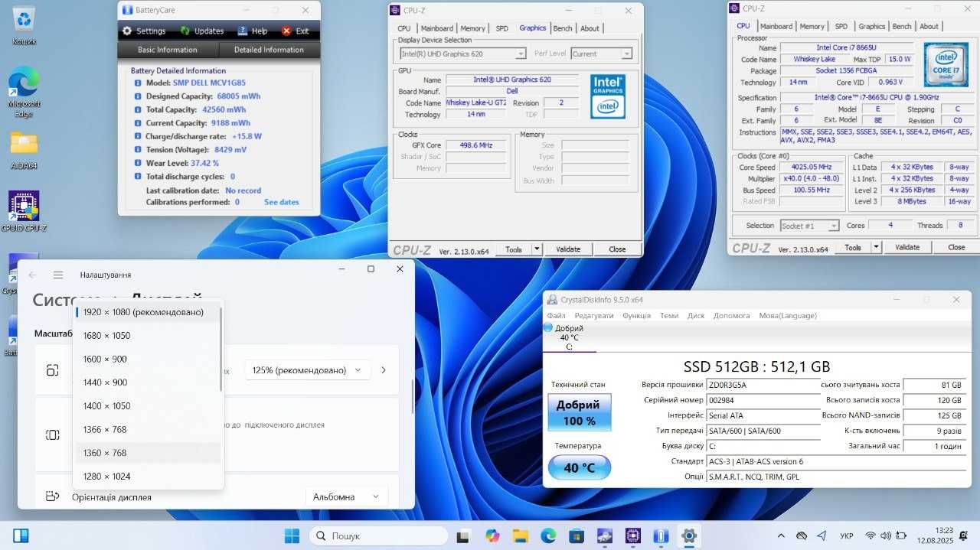
Task: Click info icon beside Wear Level
Action: tap(138, 163)
